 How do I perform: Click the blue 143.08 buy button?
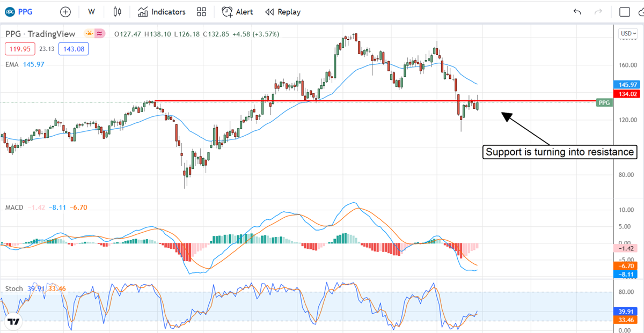point(74,49)
